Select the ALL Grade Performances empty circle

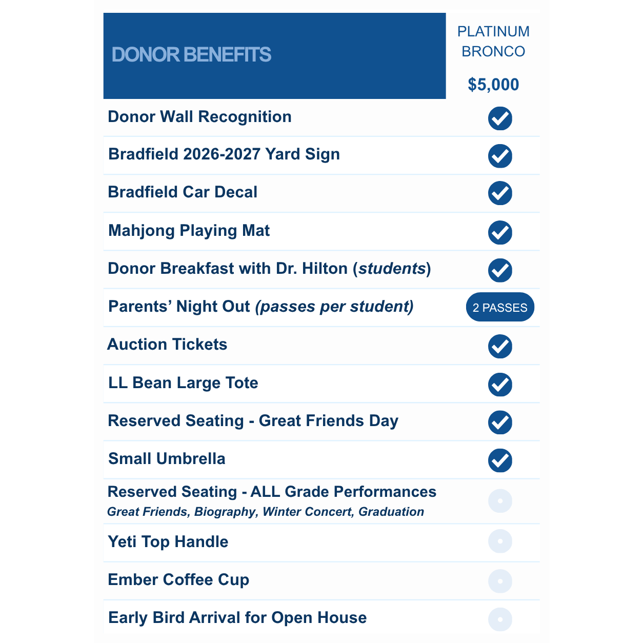pyautogui.click(x=500, y=501)
